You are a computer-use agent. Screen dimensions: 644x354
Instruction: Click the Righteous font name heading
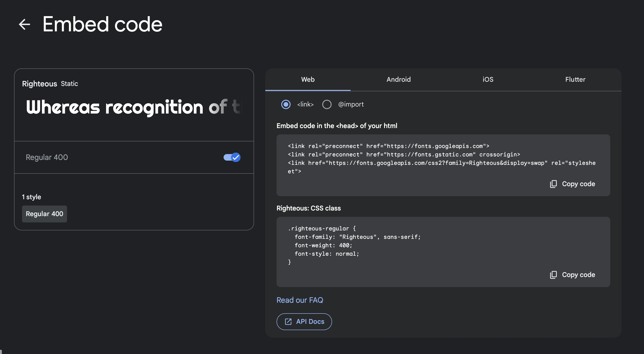tap(40, 84)
